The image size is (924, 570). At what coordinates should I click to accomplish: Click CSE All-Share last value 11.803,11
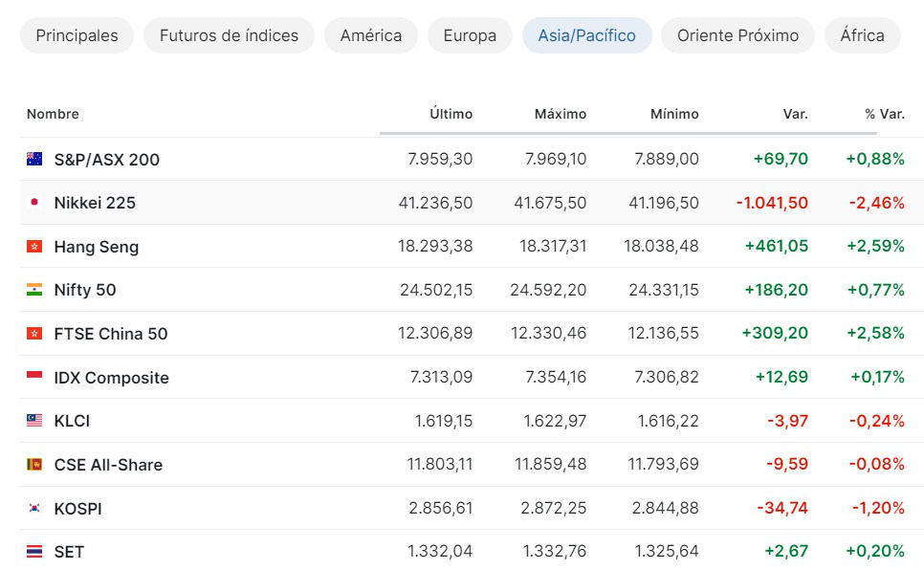[x=440, y=464]
